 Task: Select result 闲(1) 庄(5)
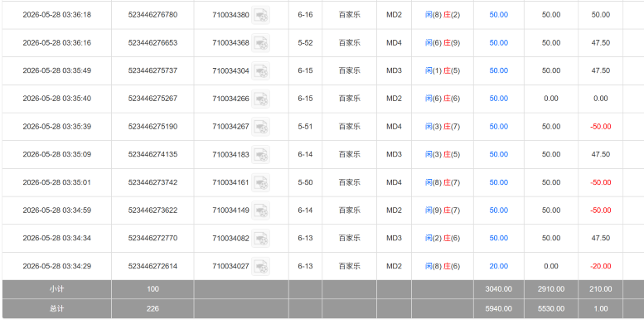443,70
